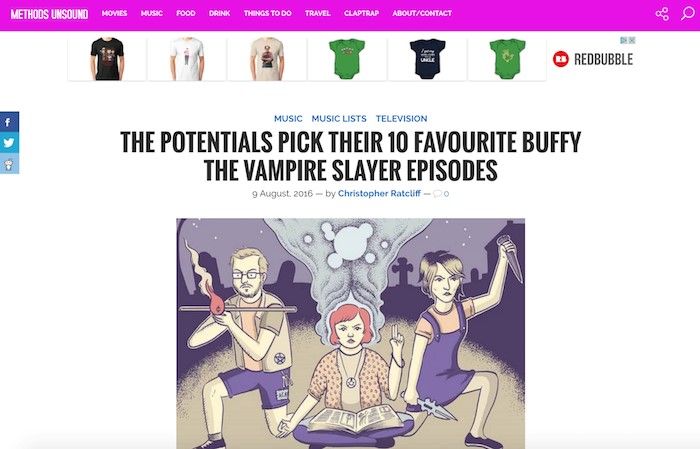Share article via Reddit sidebar icon
Screen dimensions: 700x449
click(9, 164)
